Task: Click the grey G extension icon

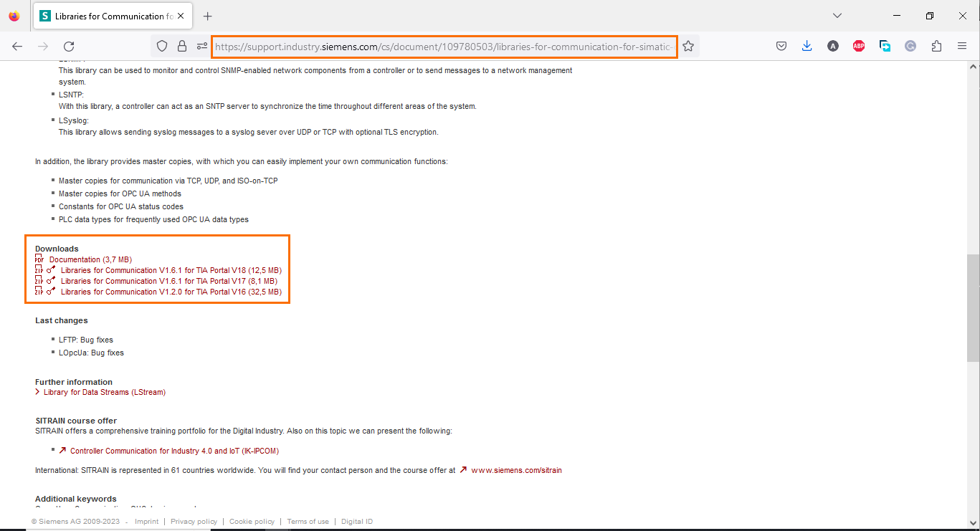Action: click(x=910, y=46)
